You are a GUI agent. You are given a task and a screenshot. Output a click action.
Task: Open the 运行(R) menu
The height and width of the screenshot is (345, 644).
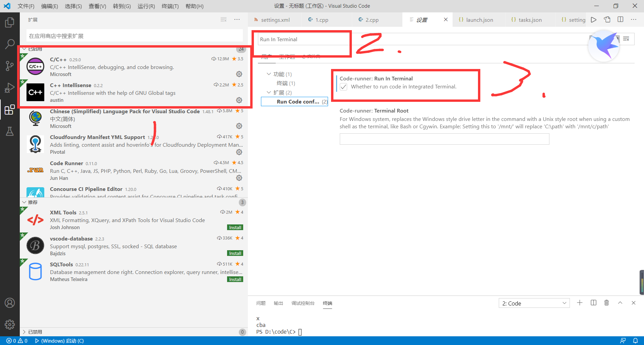(x=146, y=6)
